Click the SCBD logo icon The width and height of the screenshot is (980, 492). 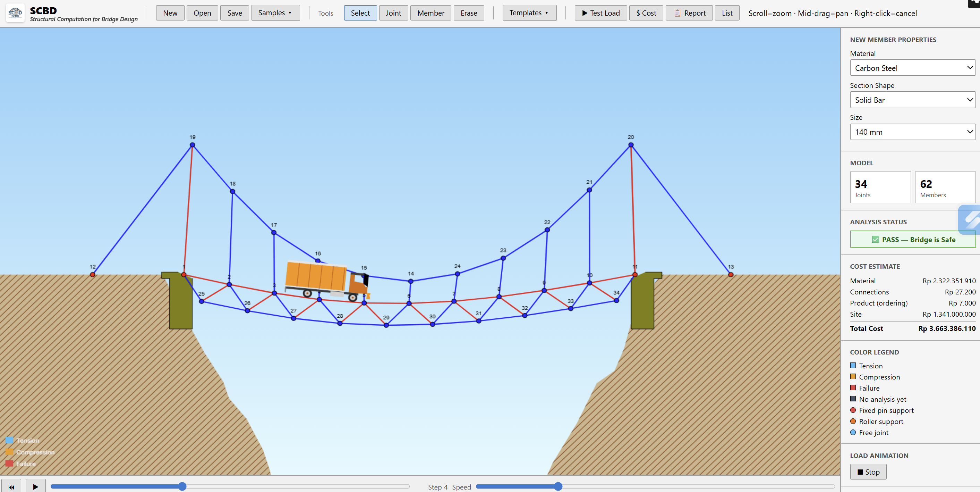click(x=15, y=13)
